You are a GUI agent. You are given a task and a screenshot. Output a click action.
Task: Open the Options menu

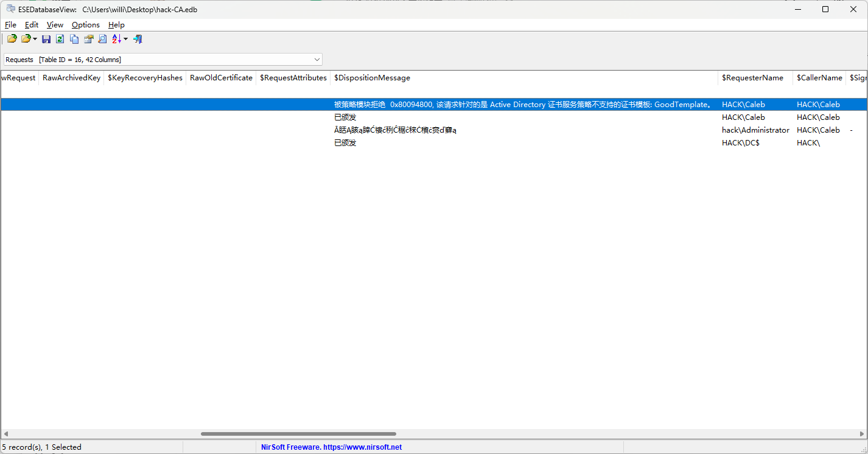pos(85,25)
